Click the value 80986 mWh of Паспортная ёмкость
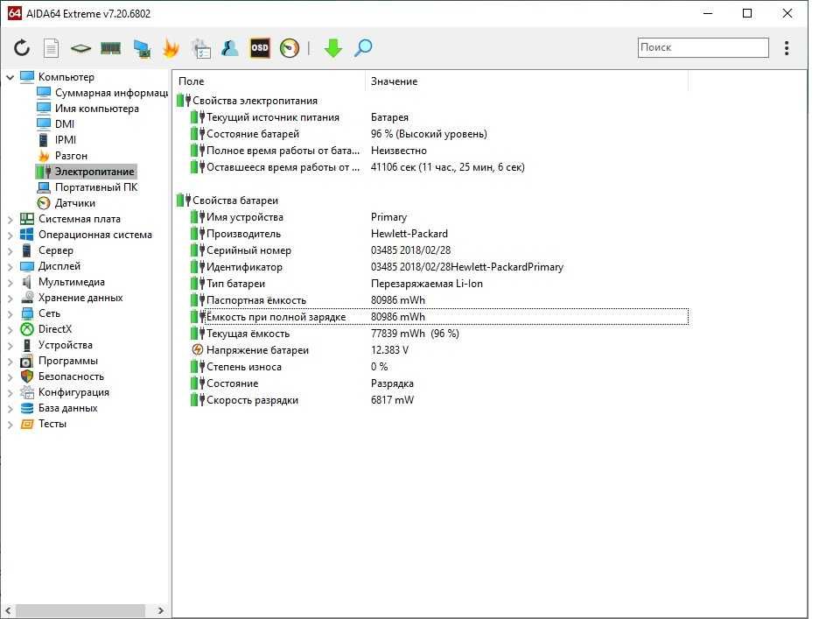 coord(398,300)
